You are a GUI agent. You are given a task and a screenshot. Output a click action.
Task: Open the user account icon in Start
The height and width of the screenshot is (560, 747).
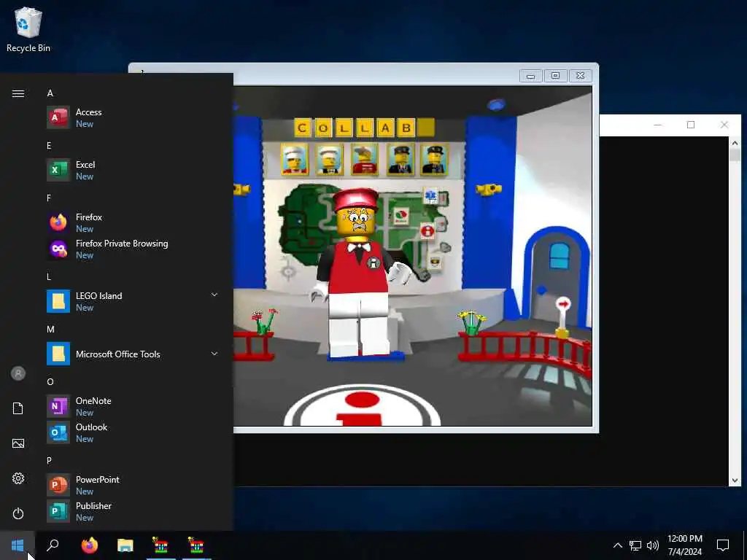click(18, 373)
